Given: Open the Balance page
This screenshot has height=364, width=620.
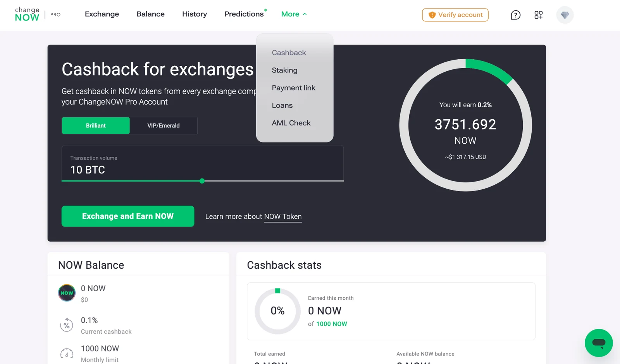Looking at the screenshot, I should point(150,14).
